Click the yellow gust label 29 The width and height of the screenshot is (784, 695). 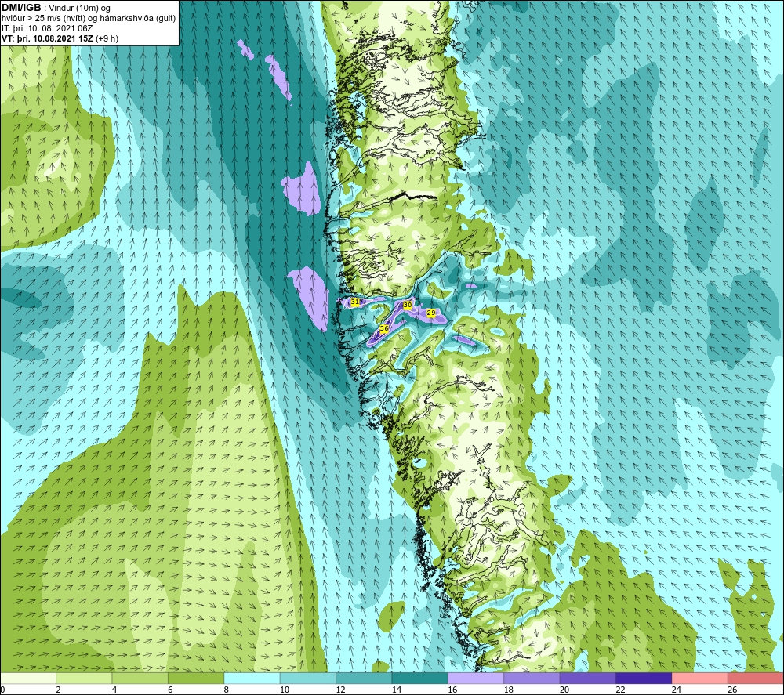431,313
